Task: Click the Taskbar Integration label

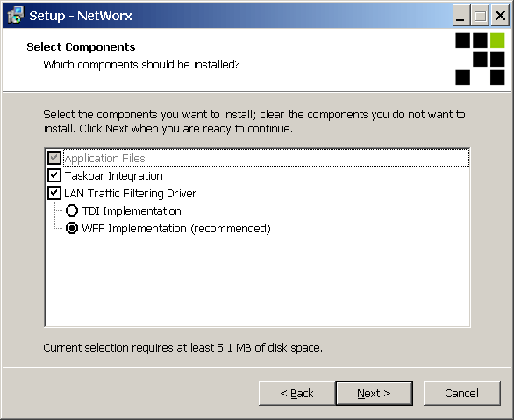Action: (113, 176)
